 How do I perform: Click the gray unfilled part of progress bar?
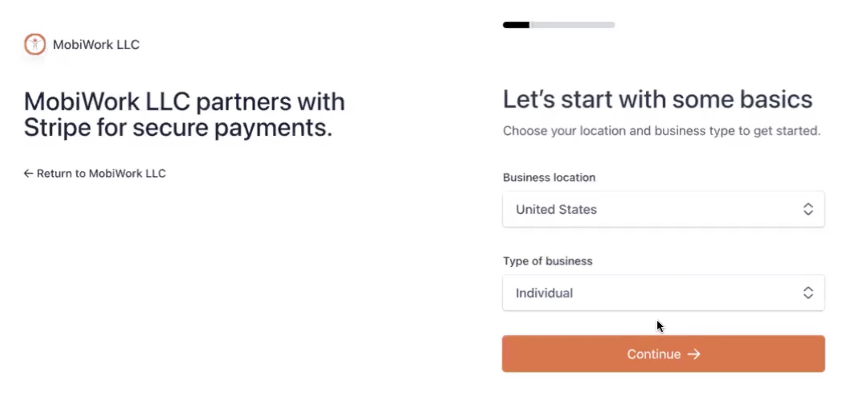point(572,25)
